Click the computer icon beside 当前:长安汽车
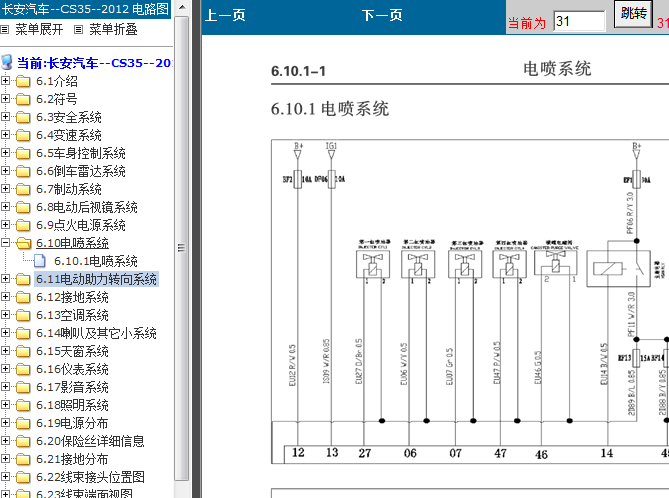Screen dimensions: 669x498 point(7,62)
